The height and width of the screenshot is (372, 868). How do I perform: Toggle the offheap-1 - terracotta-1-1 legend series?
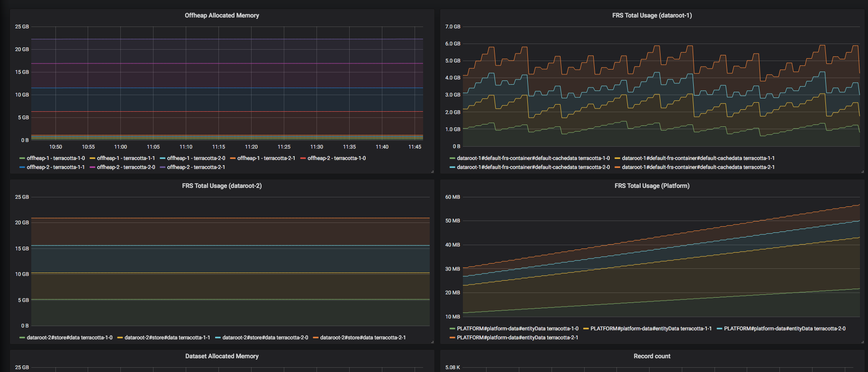click(126, 158)
